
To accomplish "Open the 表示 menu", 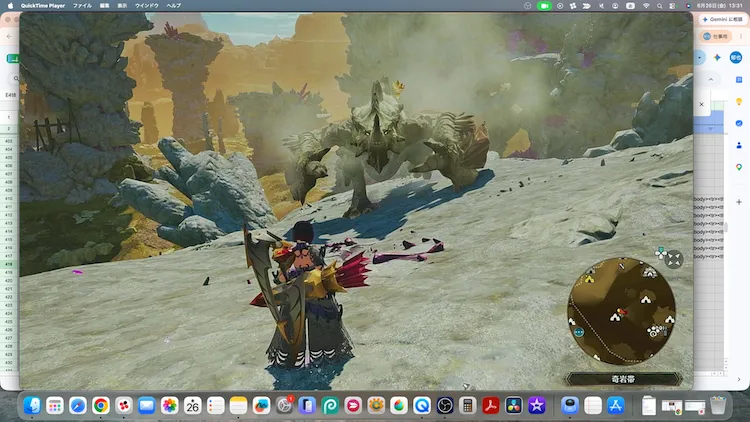I will (x=122, y=6).
